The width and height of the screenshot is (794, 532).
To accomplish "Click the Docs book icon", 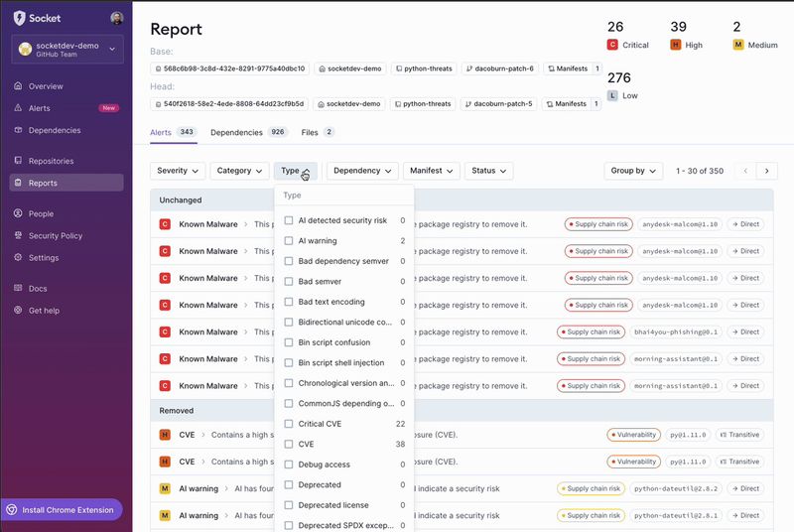I will pyautogui.click(x=18, y=288).
